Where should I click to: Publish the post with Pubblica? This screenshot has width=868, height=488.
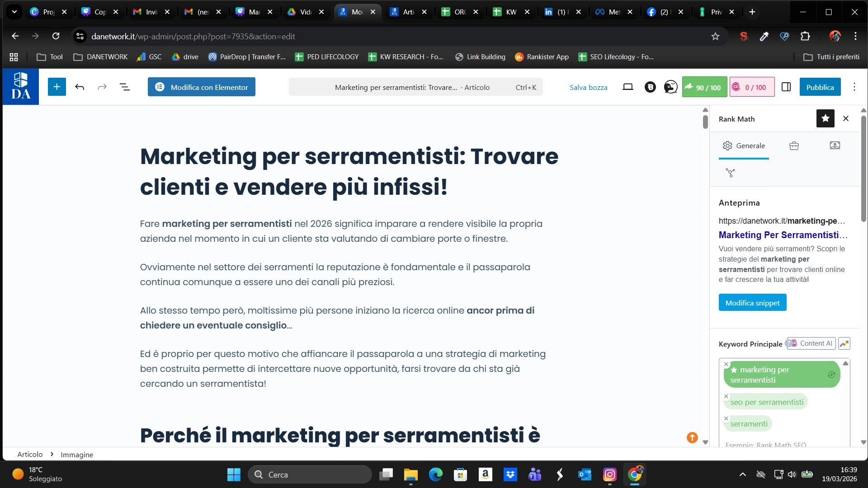(820, 87)
